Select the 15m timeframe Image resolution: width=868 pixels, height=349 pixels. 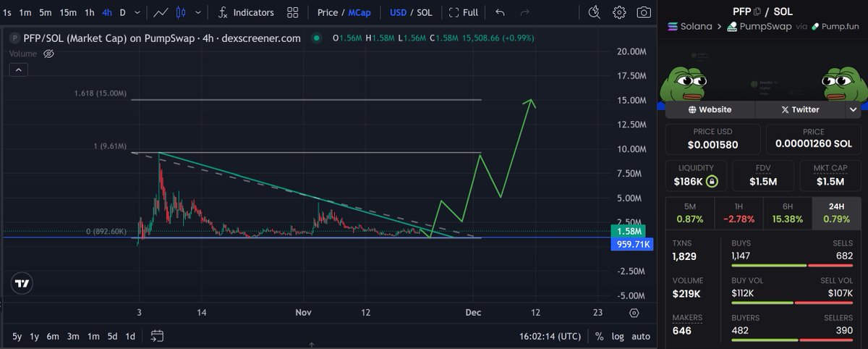tap(68, 12)
